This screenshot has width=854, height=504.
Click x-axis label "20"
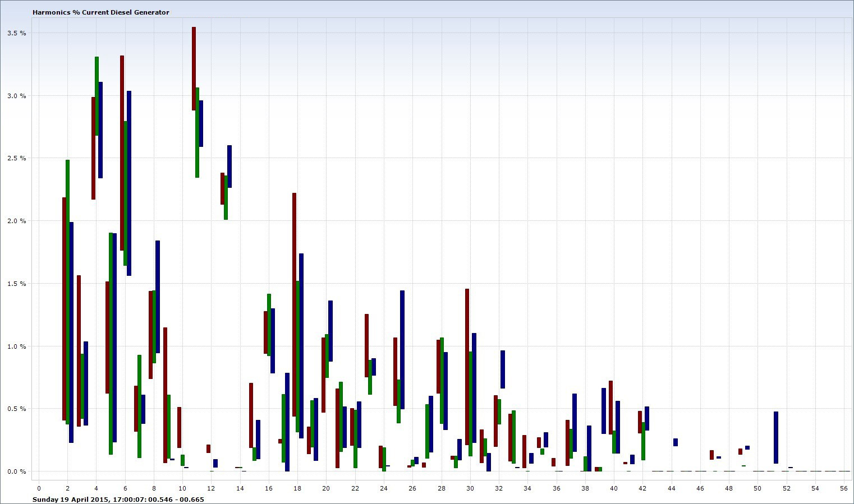point(326,489)
